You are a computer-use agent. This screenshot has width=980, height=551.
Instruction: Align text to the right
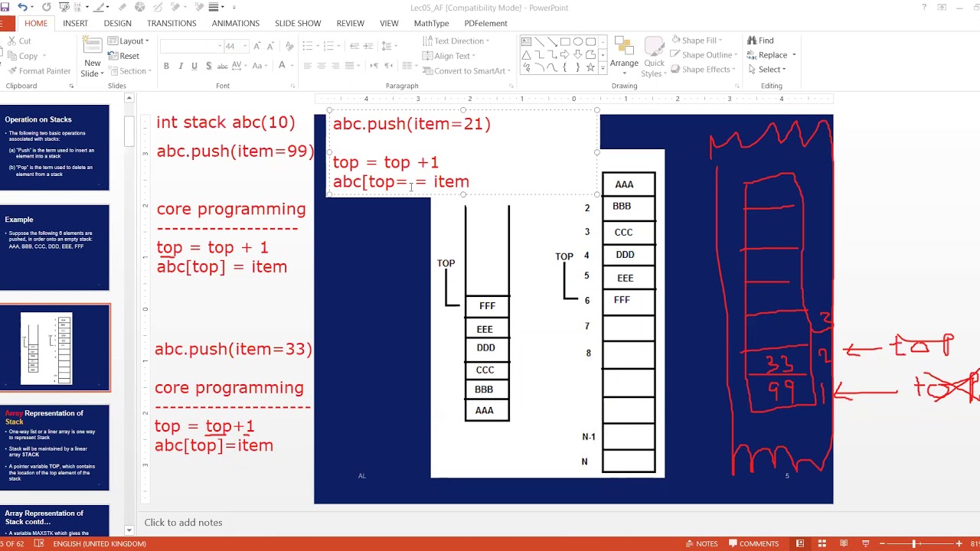pos(335,66)
